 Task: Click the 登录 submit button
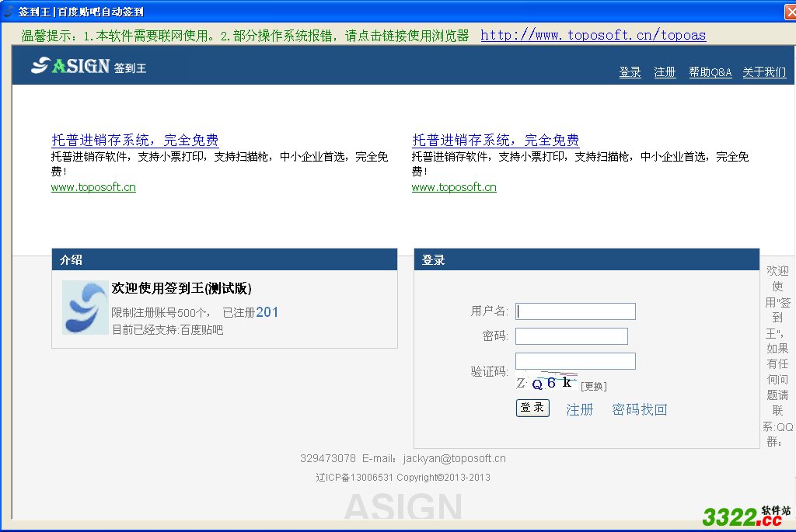pos(532,408)
